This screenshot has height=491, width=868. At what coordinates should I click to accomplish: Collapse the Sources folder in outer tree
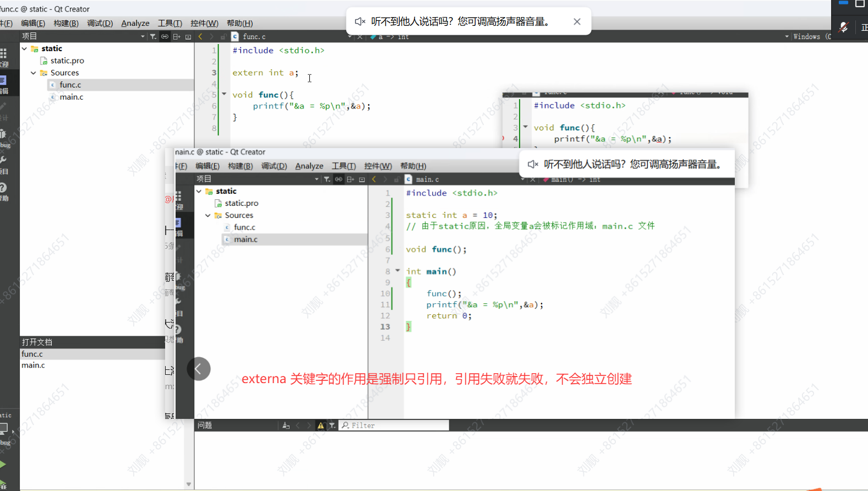(x=34, y=73)
